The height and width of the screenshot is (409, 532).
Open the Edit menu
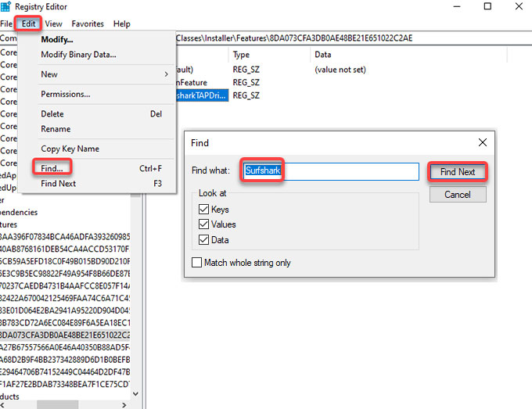click(28, 23)
